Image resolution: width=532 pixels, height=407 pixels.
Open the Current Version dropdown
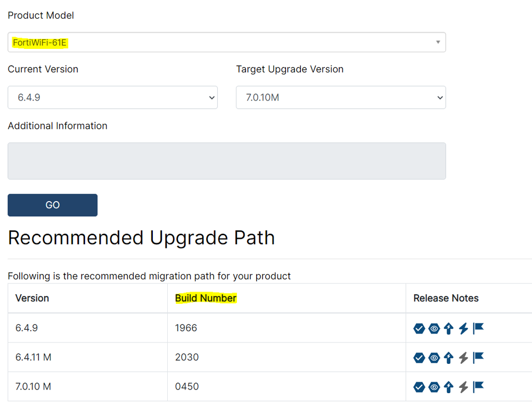pos(112,97)
